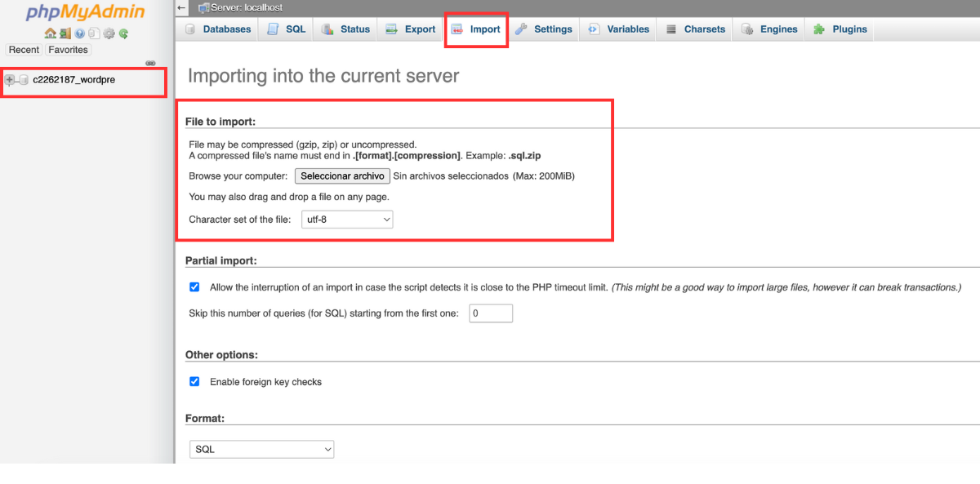Uncheck Enable foreign key checks
Viewport: 980px width, 484px height.
194,381
